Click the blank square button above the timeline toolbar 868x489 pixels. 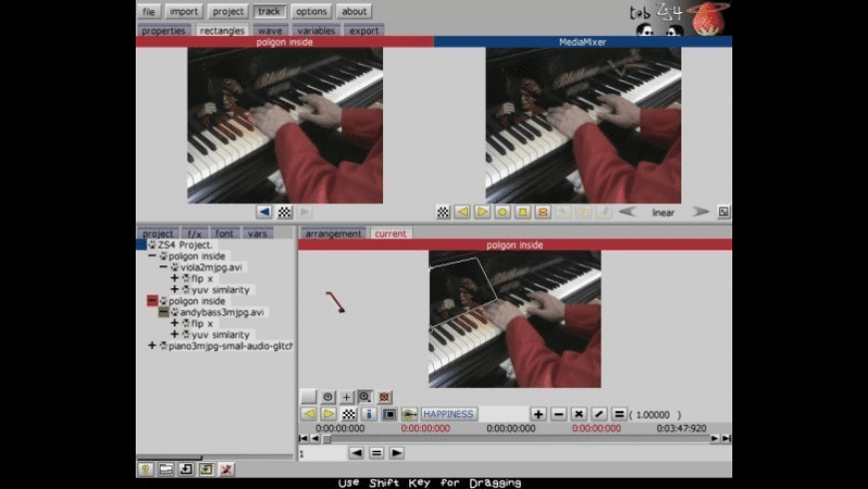pos(308,396)
